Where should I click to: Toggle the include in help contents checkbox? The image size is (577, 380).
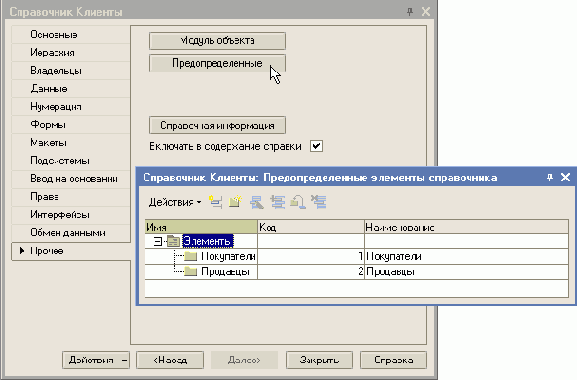coord(316,146)
